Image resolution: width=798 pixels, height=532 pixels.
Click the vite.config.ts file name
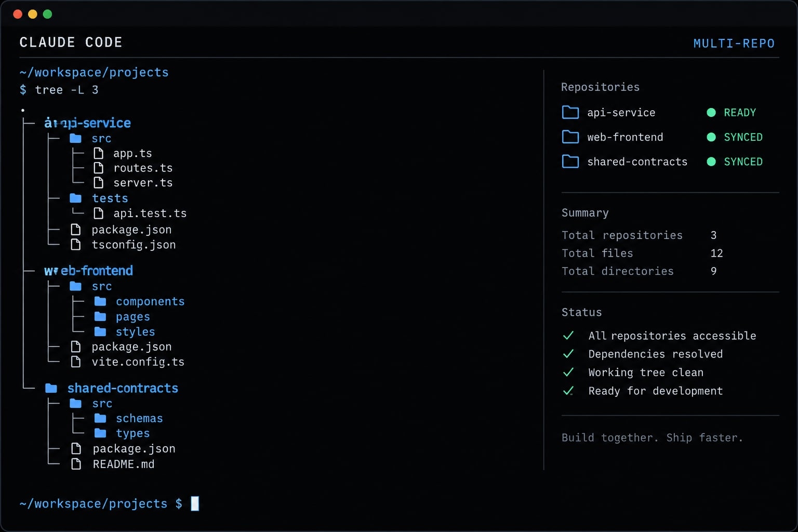138,362
